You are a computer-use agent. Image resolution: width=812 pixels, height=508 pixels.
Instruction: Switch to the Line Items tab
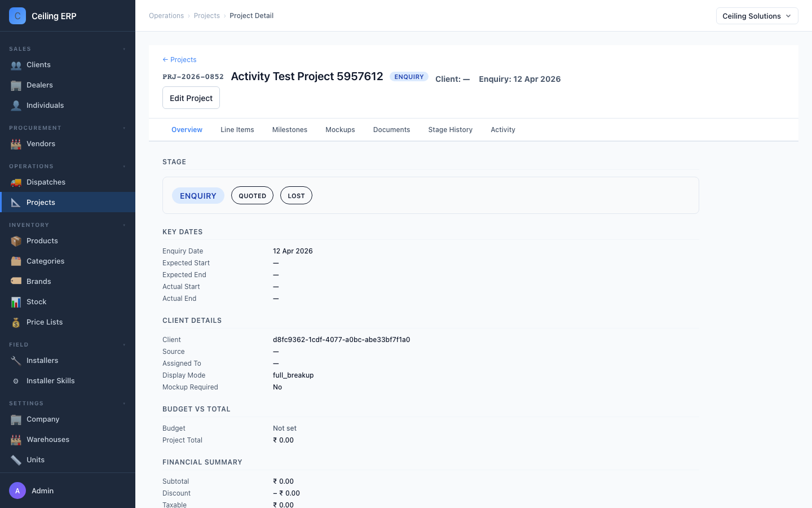pyautogui.click(x=237, y=130)
